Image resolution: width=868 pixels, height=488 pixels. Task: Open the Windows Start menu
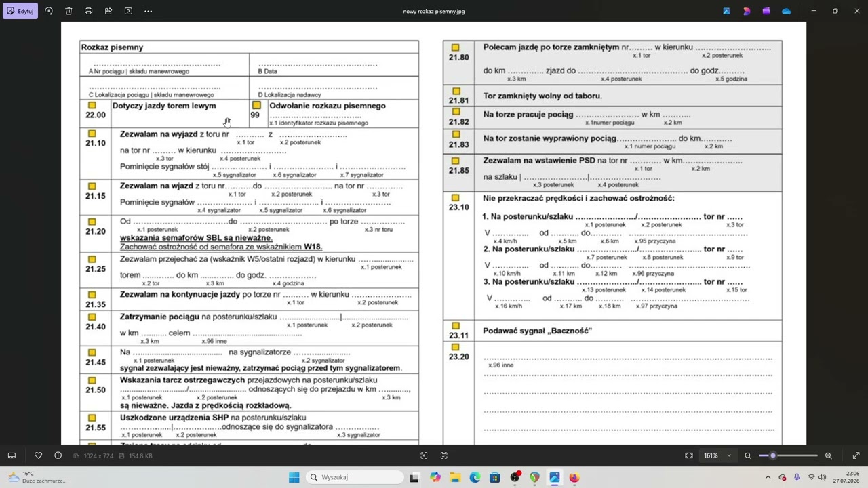294,477
